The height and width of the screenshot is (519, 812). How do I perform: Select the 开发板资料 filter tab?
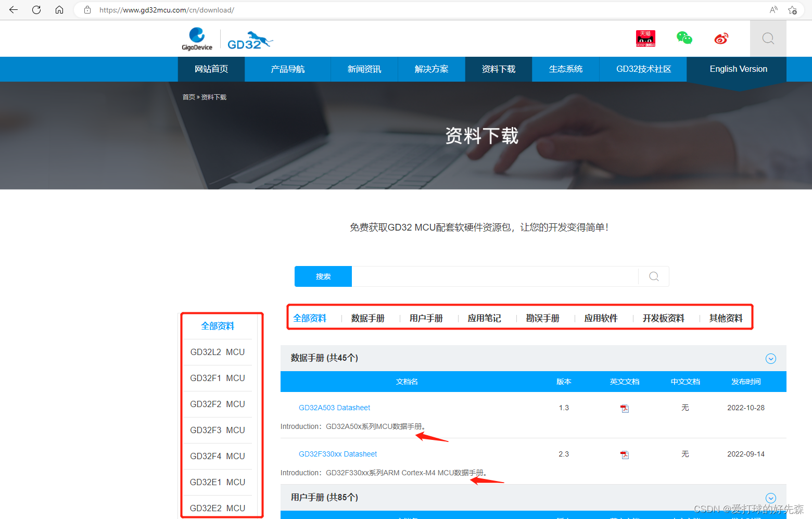tap(664, 318)
